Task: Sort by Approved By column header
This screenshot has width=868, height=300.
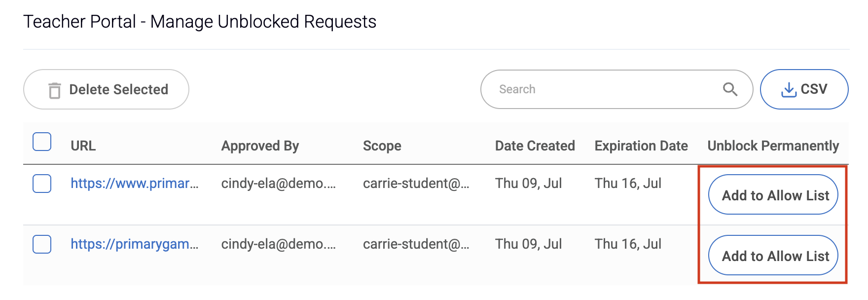Action: (x=260, y=146)
